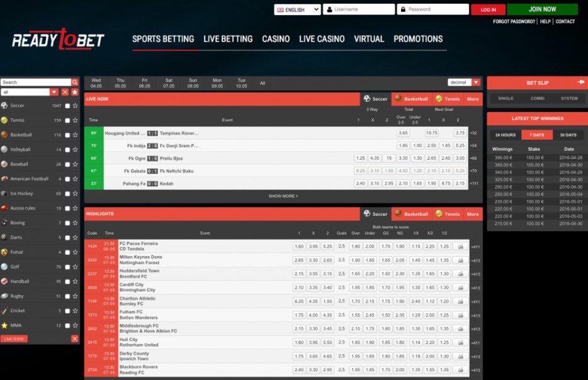This screenshot has height=380, width=588.
Task: Click the Tennis ball icon in sidebar
Action: (4, 120)
